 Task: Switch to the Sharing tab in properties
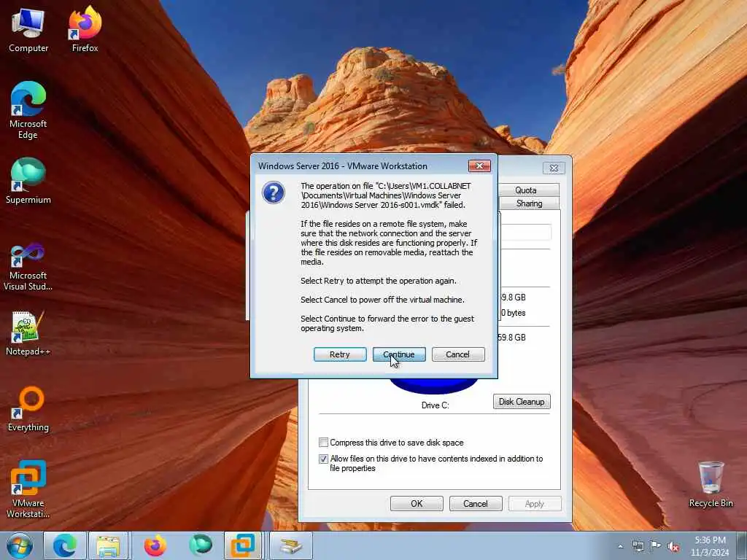point(529,203)
